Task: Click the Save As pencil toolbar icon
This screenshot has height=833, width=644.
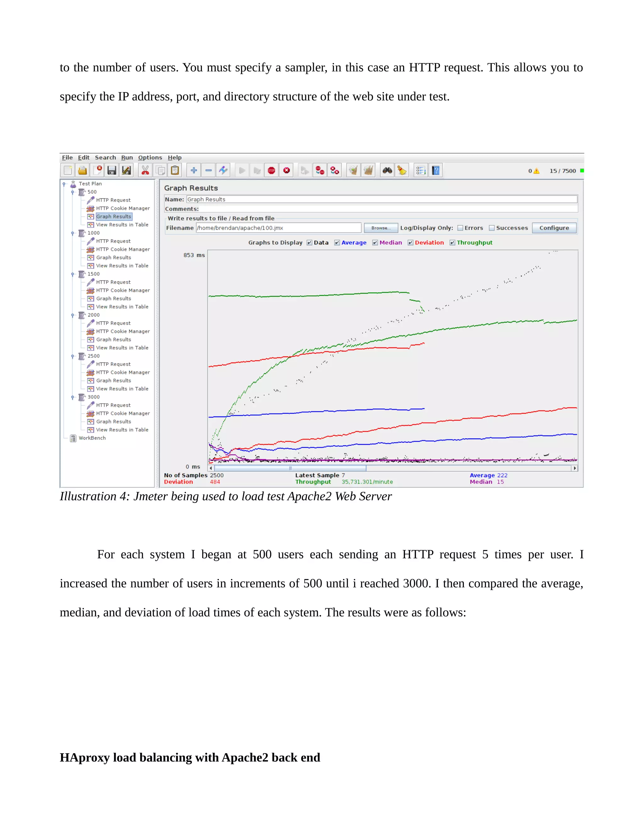Action: [x=126, y=170]
